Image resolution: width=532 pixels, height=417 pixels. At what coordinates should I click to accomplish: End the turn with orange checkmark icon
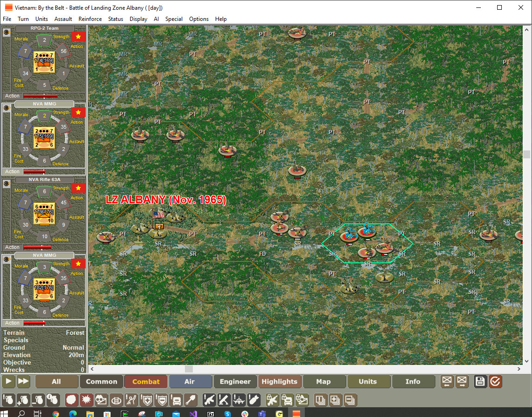495,381
